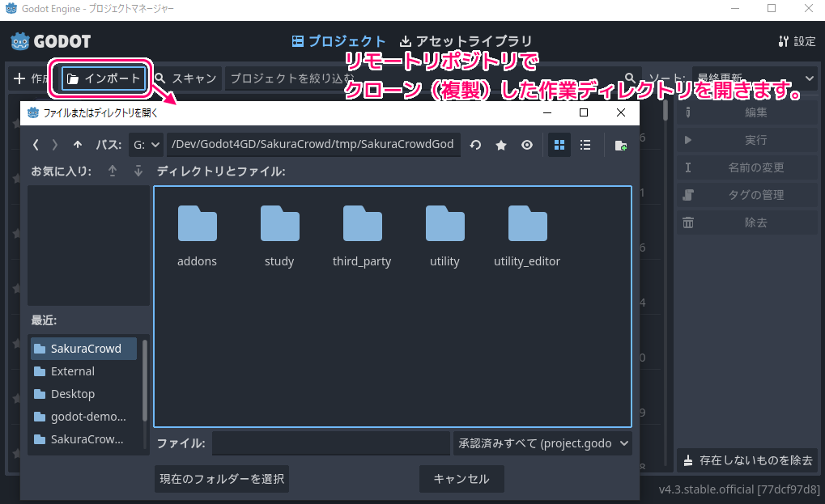Select External in the recent list
This screenshot has height=504, width=825.
click(73, 371)
